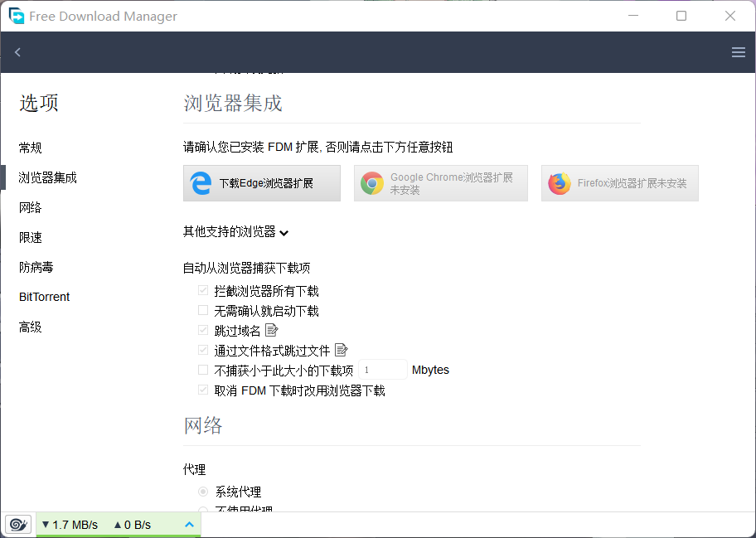Click upload speed 0 B/s indicator
756x538 pixels.
pos(133,525)
